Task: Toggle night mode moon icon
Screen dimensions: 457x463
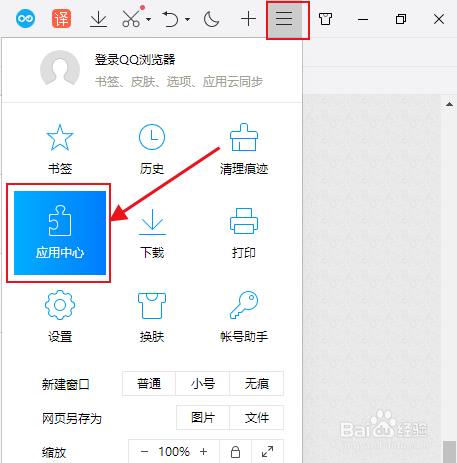Action: coord(211,19)
